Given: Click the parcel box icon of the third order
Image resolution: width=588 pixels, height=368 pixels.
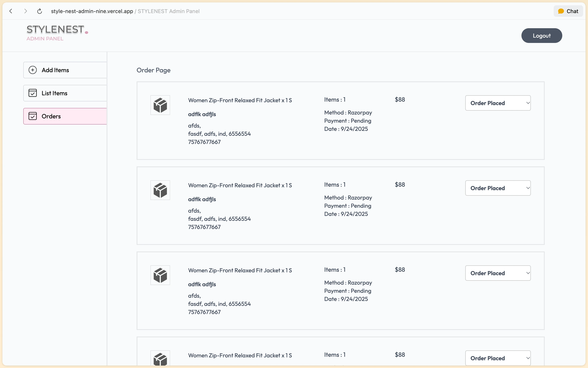Looking at the screenshot, I should [x=160, y=275].
